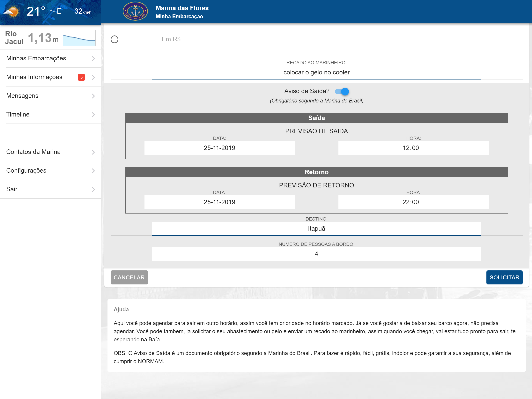The height and width of the screenshot is (399, 532).
Task: Click the Sair chevron arrow
Action: pyautogui.click(x=93, y=190)
